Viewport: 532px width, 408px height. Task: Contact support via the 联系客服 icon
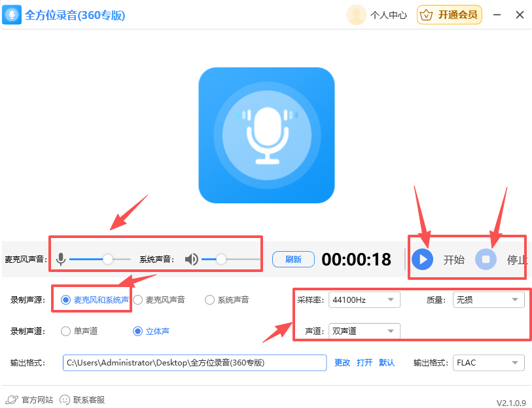(x=65, y=398)
